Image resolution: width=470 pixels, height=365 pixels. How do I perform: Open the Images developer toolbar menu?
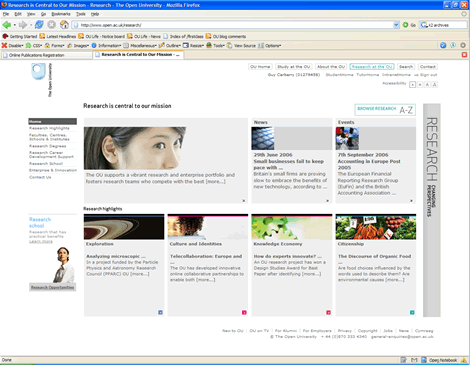[78, 45]
